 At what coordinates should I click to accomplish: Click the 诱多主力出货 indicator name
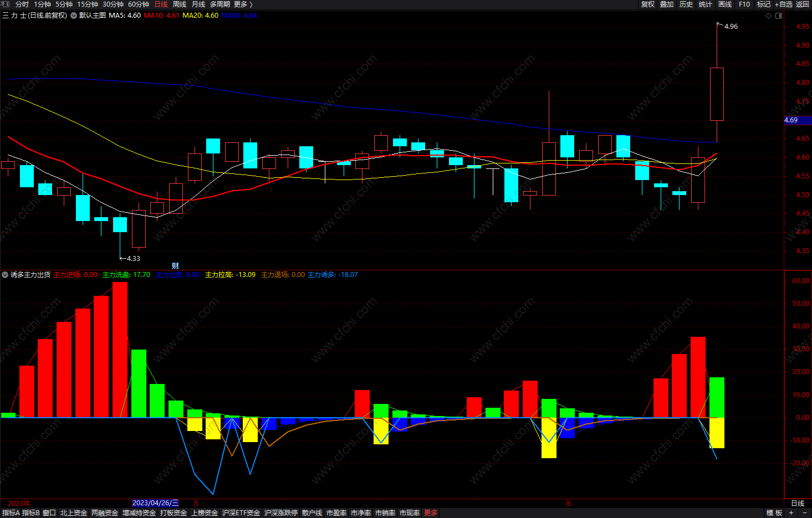pyautogui.click(x=30, y=275)
